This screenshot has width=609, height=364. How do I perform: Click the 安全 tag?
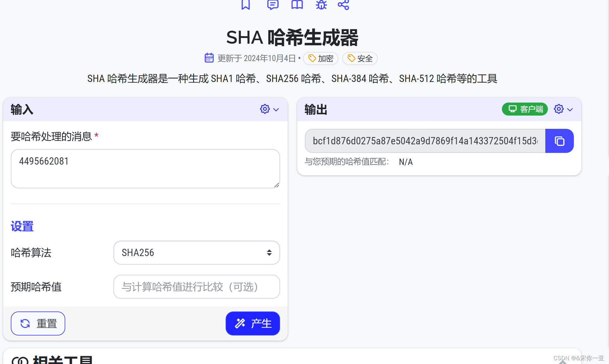pyautogui.click(x=360, y=59)
